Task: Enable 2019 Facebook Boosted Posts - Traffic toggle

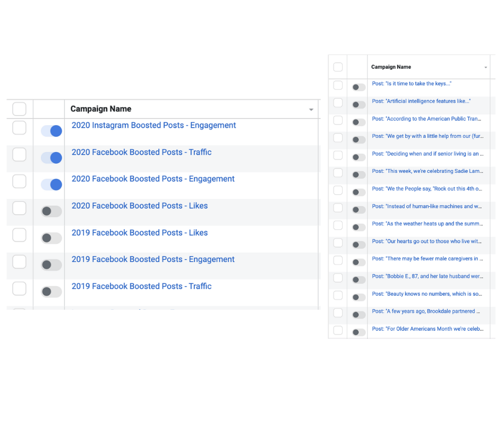Action: click(x=51, y=291)
